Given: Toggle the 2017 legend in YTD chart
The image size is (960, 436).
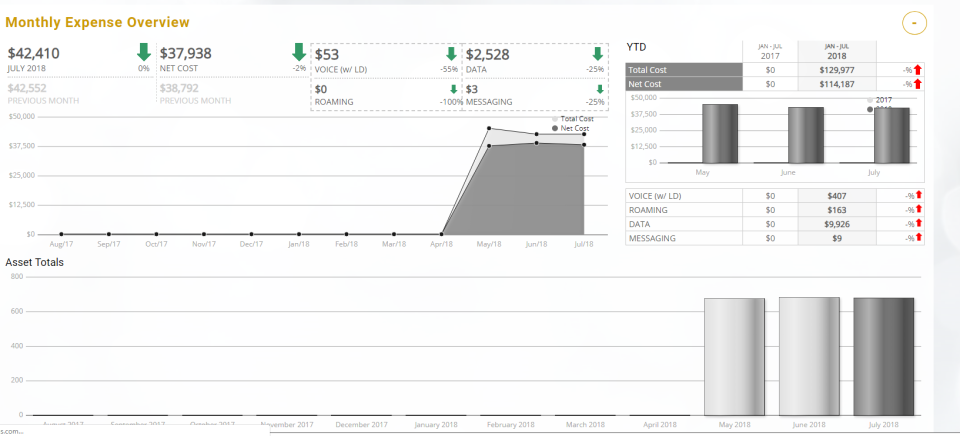Looking at the screenshot, I should [880, 100].
